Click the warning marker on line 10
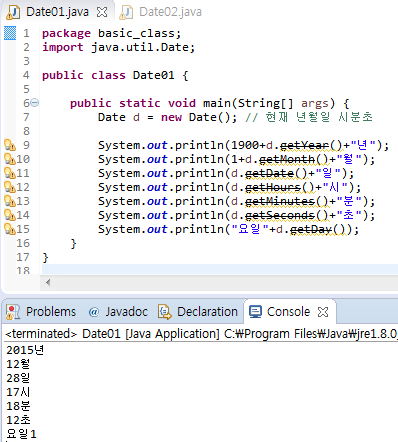 [x=10, y=159]
